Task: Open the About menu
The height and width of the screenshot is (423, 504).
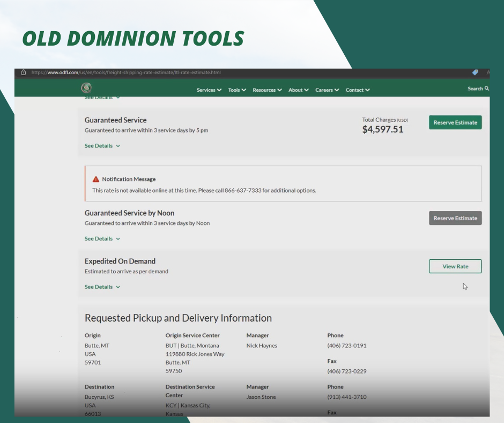Action: 298,90
